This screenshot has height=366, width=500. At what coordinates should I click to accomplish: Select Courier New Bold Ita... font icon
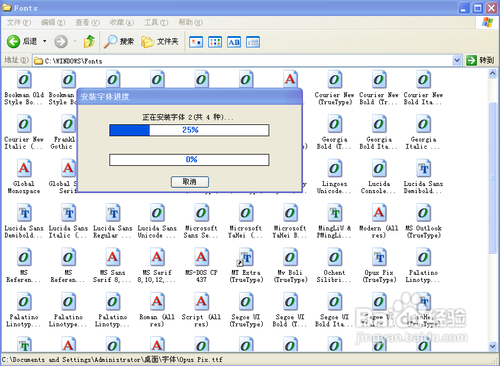423,80
